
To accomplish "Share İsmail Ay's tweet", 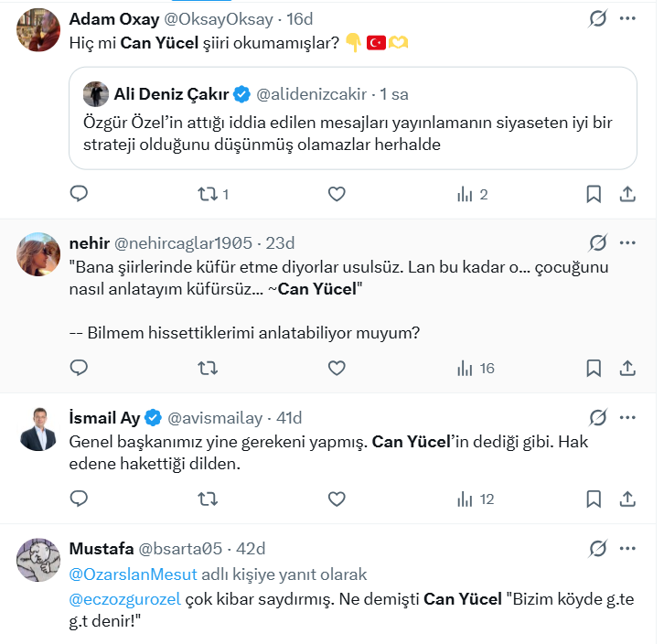I will click(x=628, y=499).
